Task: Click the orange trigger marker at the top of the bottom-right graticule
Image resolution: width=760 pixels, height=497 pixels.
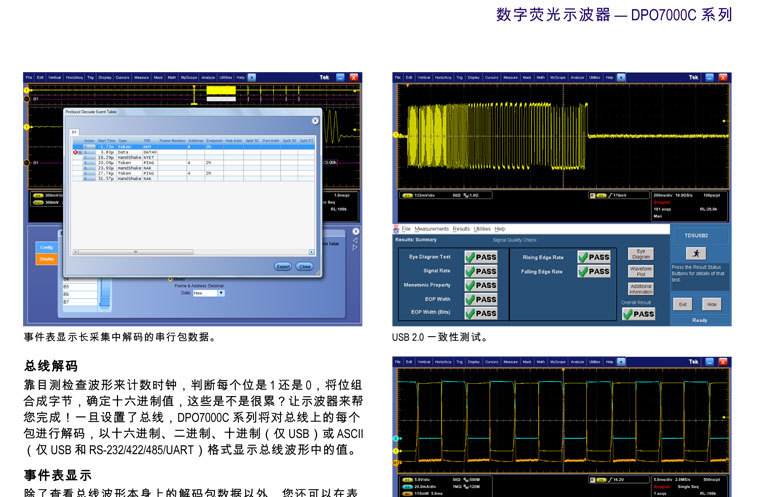Action: [563, 370]
